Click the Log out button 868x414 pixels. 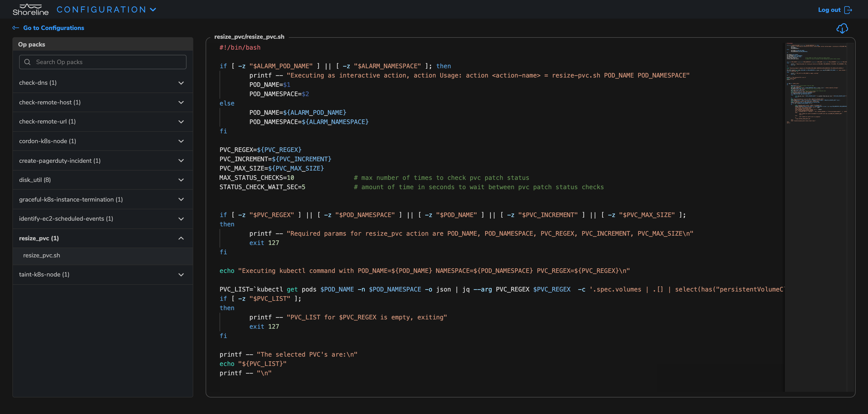pyautogui.click(x=829, y=10)
